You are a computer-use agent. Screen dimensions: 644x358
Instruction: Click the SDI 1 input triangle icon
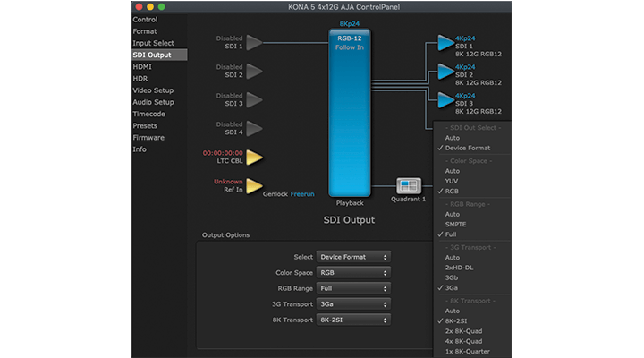(x=254, y=42)
